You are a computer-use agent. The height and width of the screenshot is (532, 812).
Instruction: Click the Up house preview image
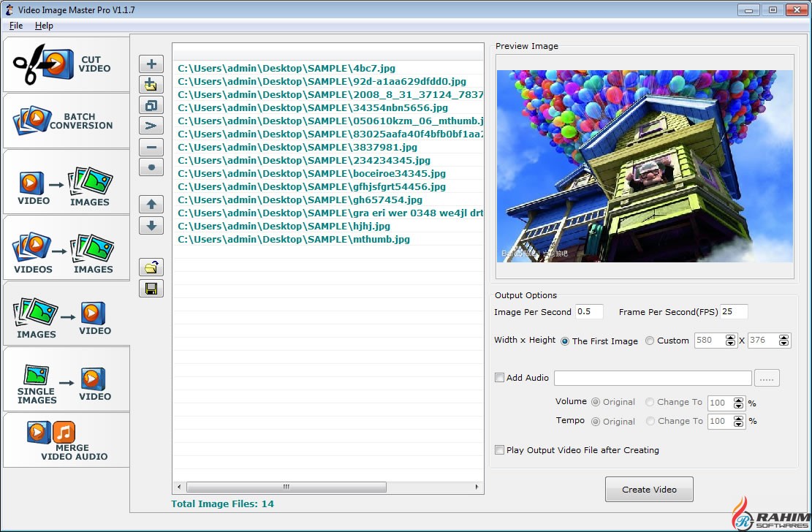click(645, 167)
